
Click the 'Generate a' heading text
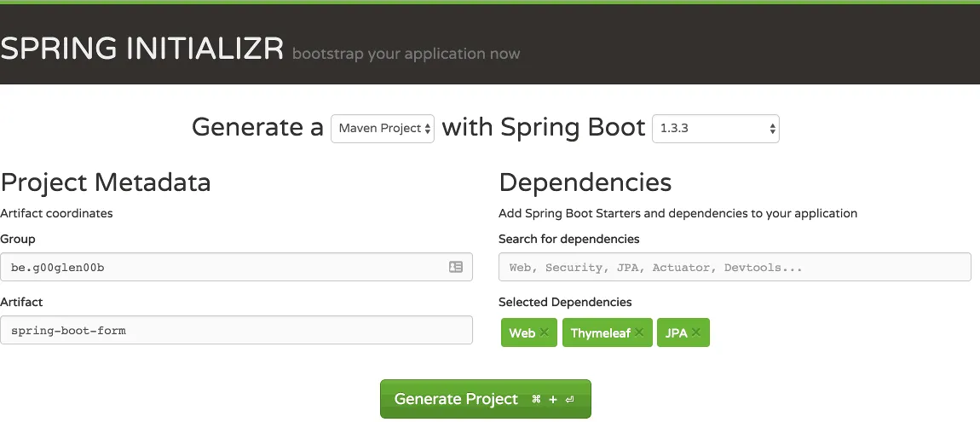coord(257,127)
